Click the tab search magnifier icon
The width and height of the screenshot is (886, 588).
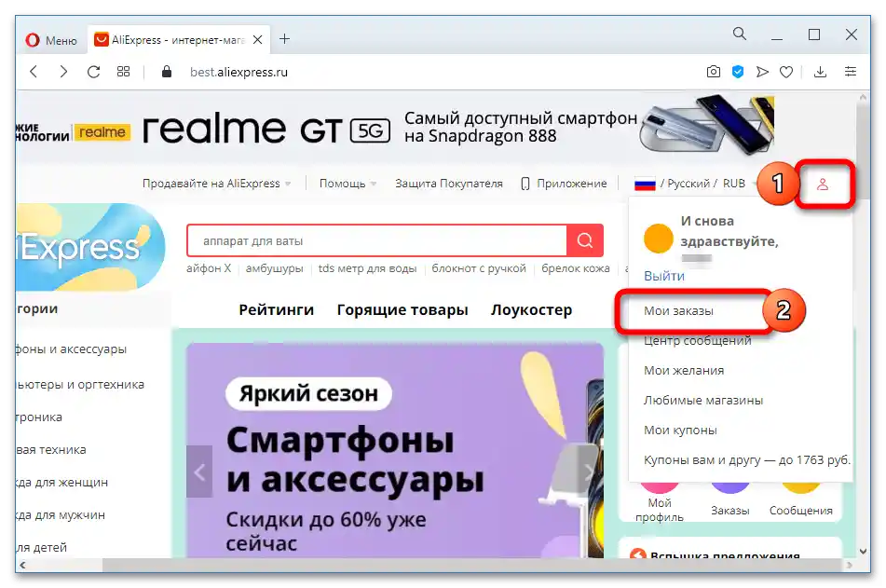[739, 34]
